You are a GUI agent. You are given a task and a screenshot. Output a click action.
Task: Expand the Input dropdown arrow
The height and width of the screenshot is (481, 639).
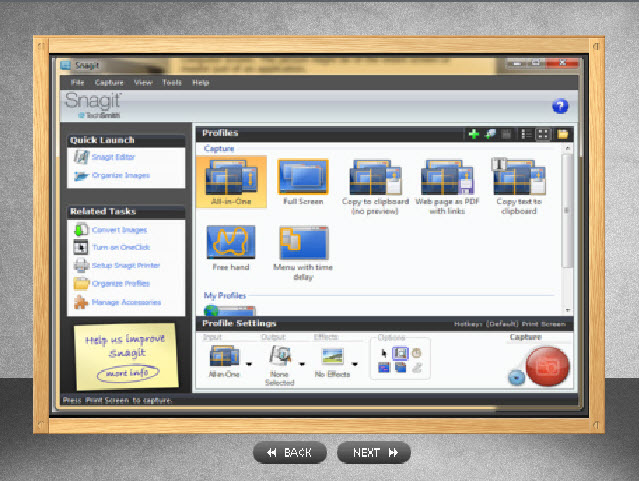tap(248, 364)
